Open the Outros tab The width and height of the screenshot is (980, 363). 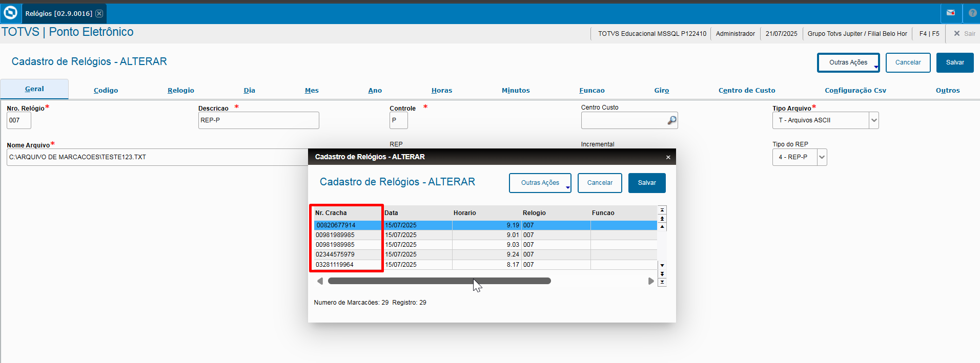[x=948, y=90]
